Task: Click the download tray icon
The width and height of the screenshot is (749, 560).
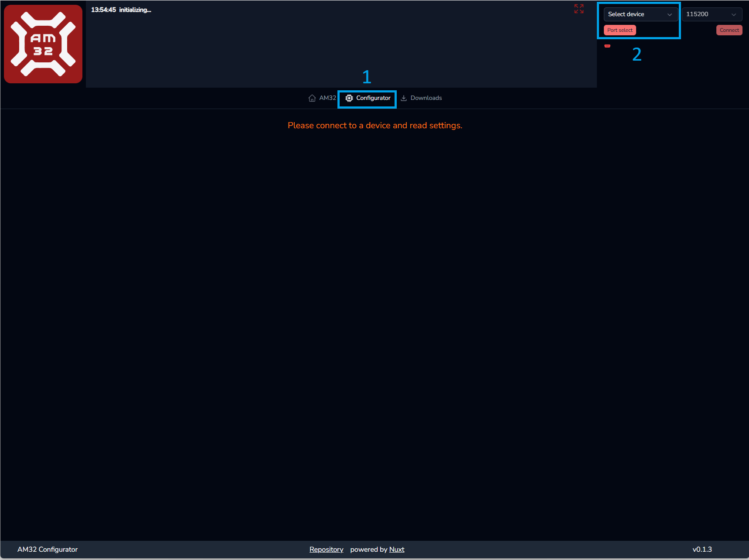Action: (404, 98)
